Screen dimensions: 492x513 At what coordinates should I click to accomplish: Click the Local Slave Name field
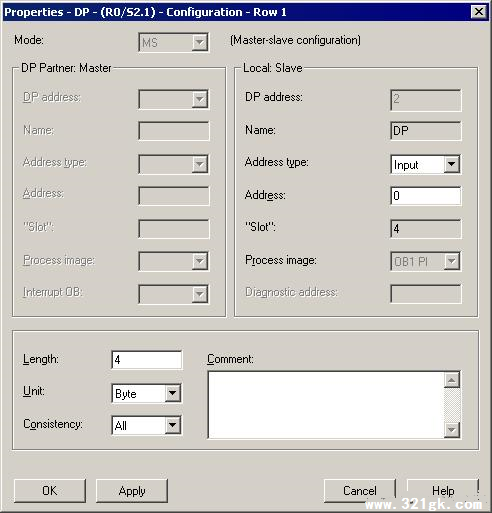[x=426, y=131]
